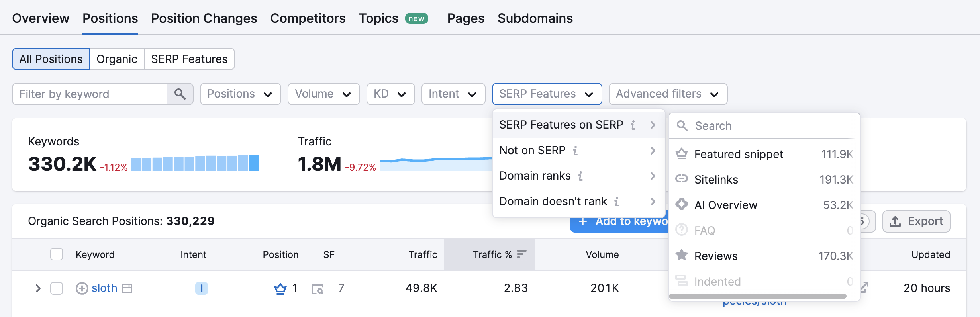Choose AI Overview filter option
The width and height of the screenshot is (980, 317).
(764, 205)
